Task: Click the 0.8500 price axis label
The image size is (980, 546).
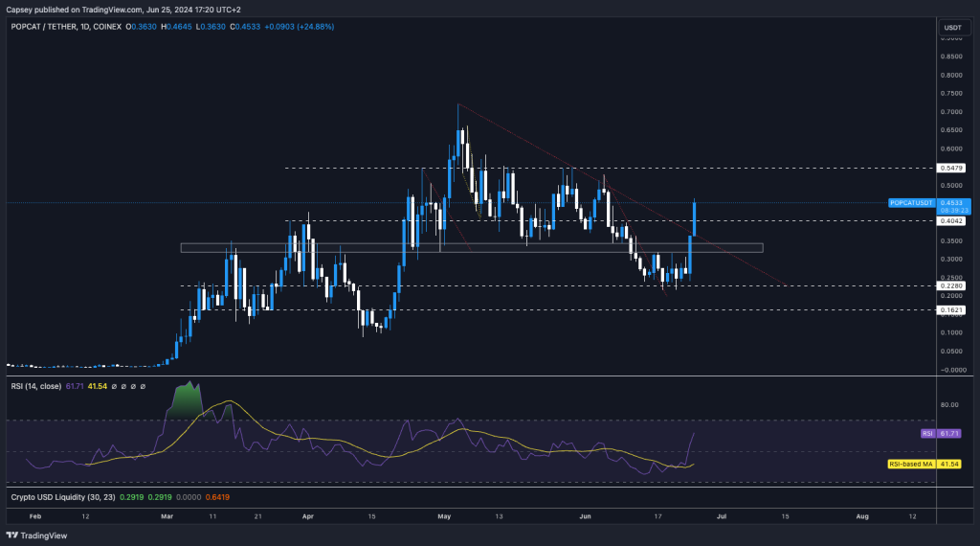Action: (951, 57)
